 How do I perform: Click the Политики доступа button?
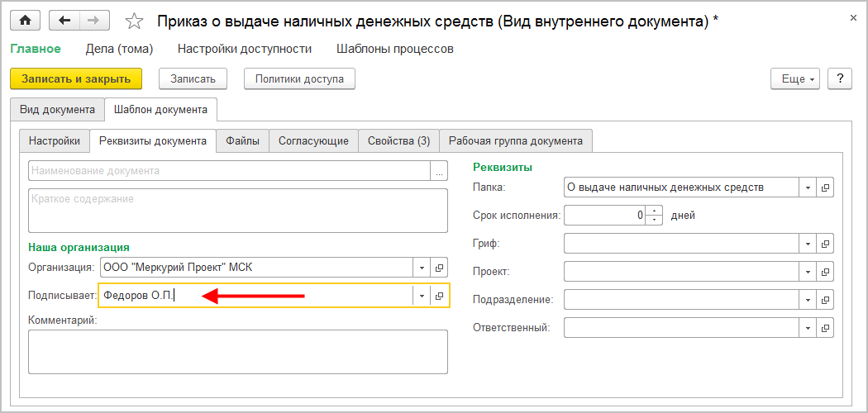click(x=299, y=78)
